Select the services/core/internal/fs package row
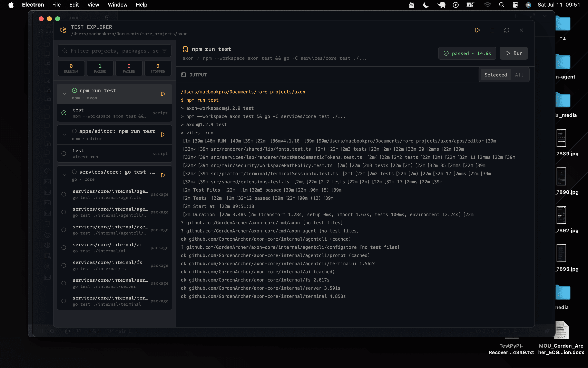The image size is (588, 368). tap(115, 265)
